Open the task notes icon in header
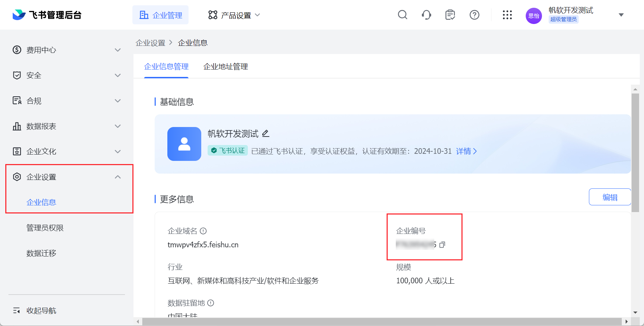 tap(450, 15)
